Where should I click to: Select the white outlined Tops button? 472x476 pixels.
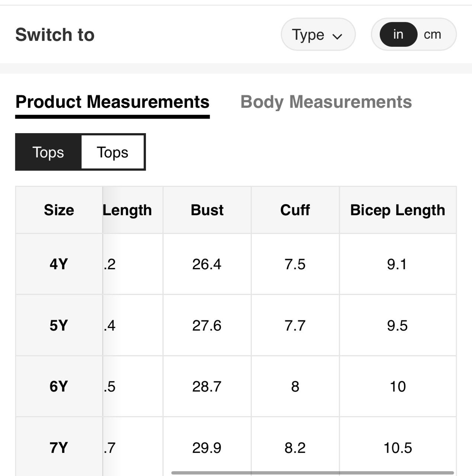112,152
